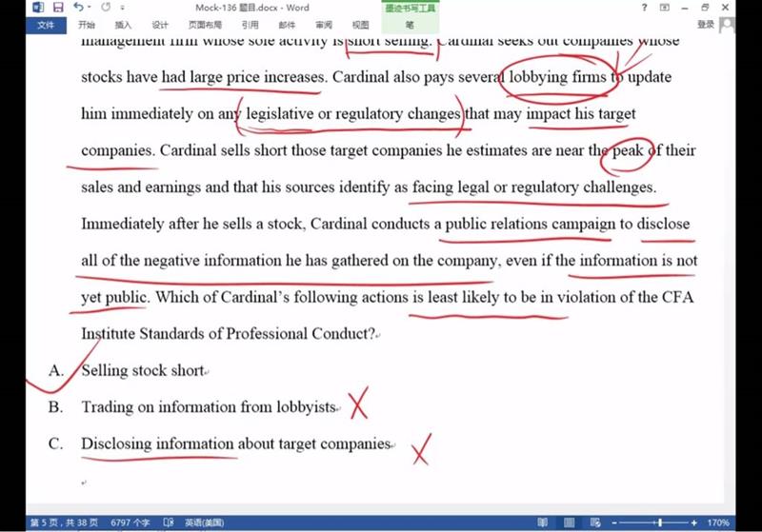Click the words 'had large price increases'

click(245, 77)
